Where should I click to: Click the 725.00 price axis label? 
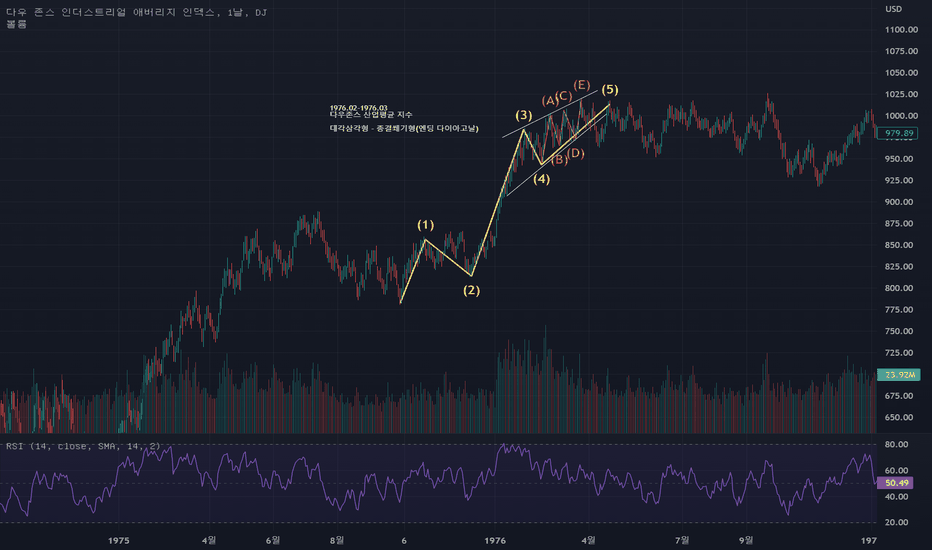899,353
